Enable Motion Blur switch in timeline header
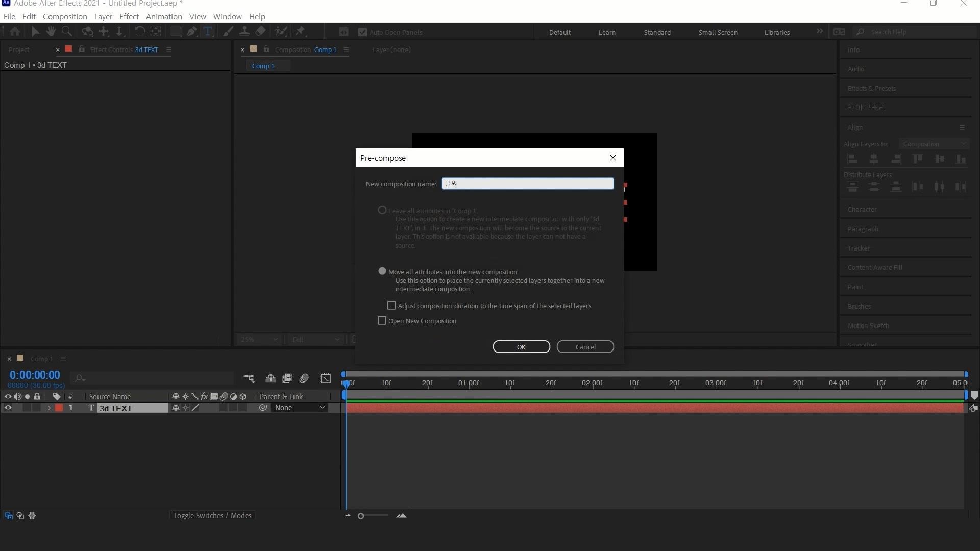Image resolution: width=980 pixels, height=551 pixels. [x=304, y=379]
